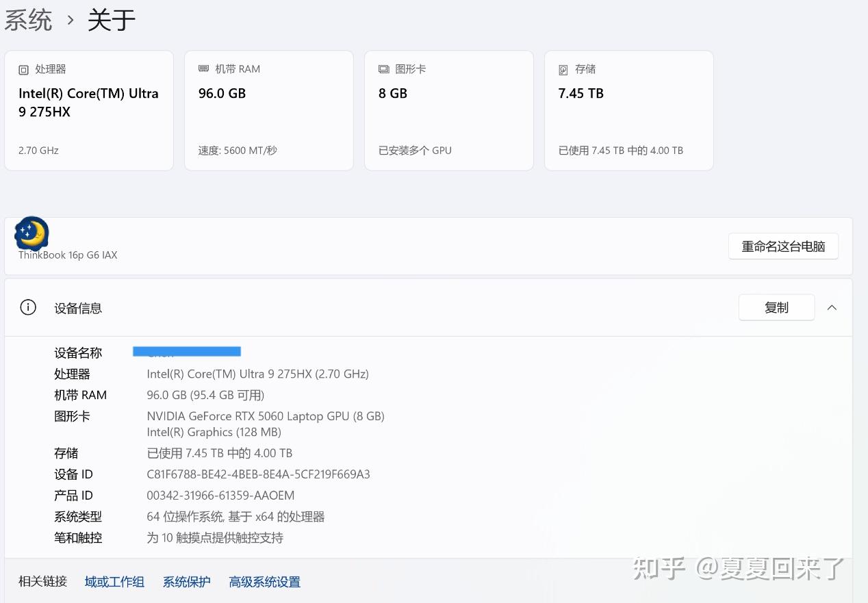Select the processor card text Intel(R) Core(TM) Ultra 9 275HX

tap(88, 103)
